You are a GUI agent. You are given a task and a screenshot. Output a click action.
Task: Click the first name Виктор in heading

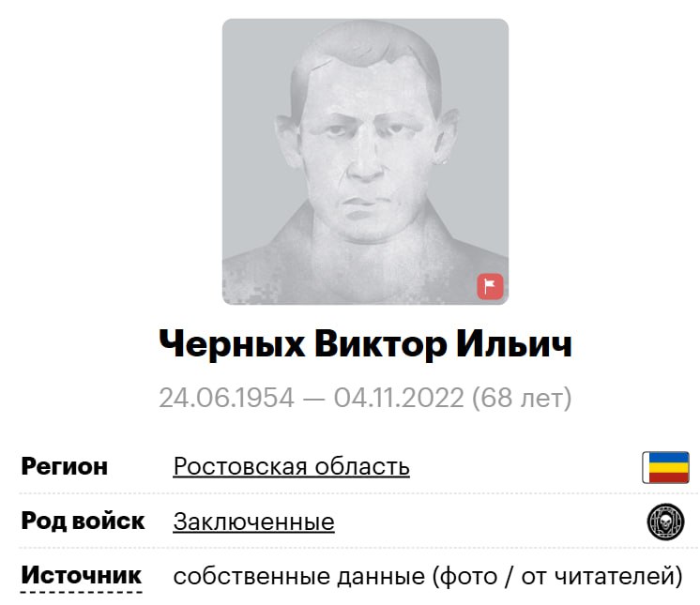381,344
